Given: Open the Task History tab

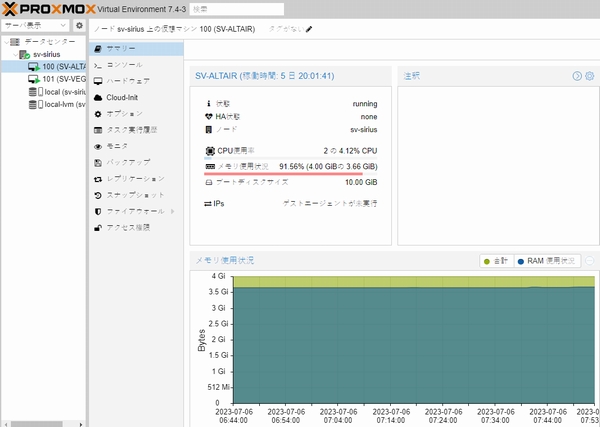Looking at the screenshot, I should (x=136, y=130).
